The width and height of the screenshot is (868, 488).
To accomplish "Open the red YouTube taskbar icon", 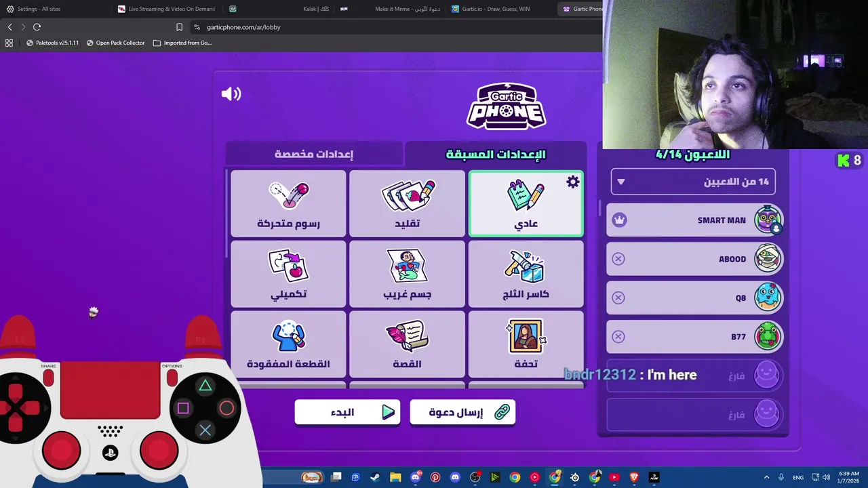I will click(x=614, y=477).
